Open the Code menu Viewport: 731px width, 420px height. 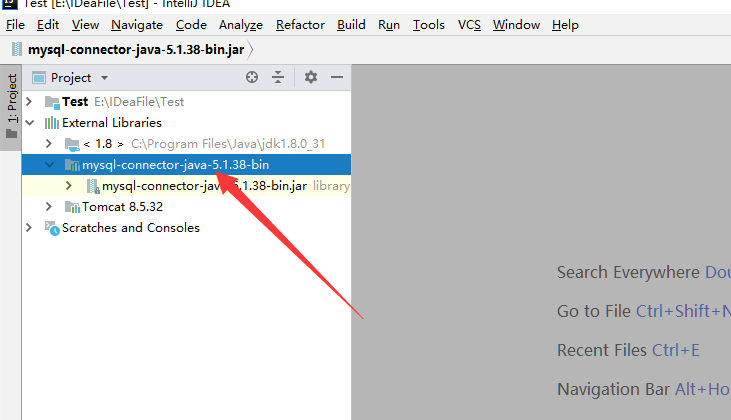[191, 25]
